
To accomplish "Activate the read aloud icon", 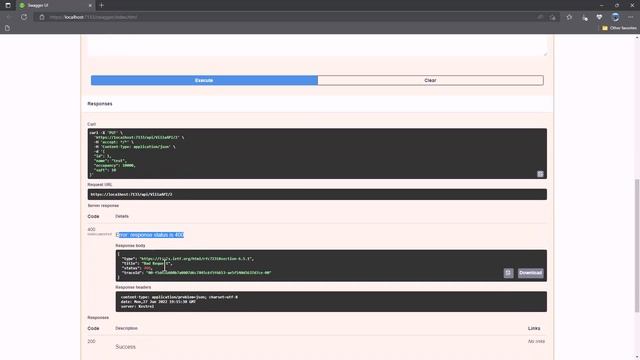I will tap(540, 17).
